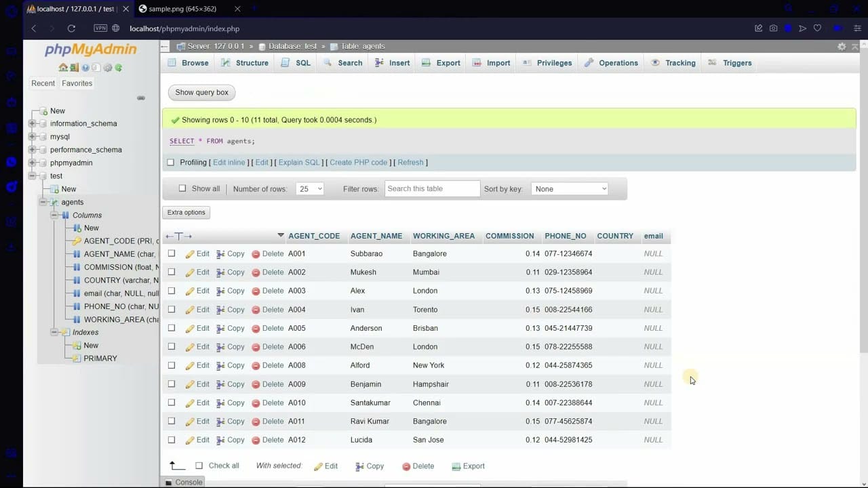Screen dimensions: 868x488
Task: Click the browser's vertical scrollbar
Action: (863, 203)
